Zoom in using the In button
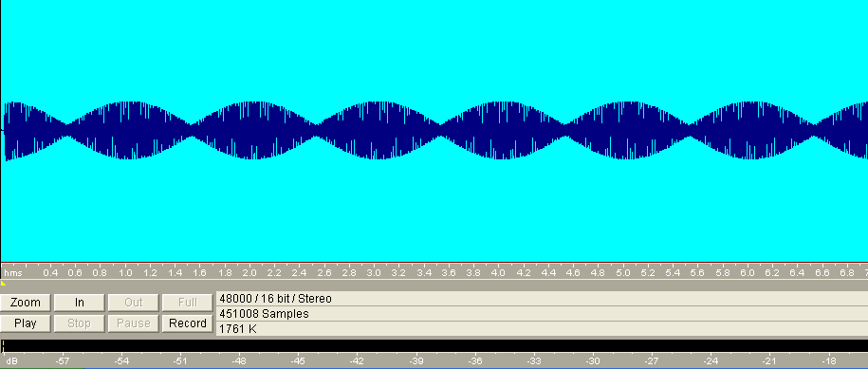The height and width of the screenshot is (369, 868). (79, 303)
